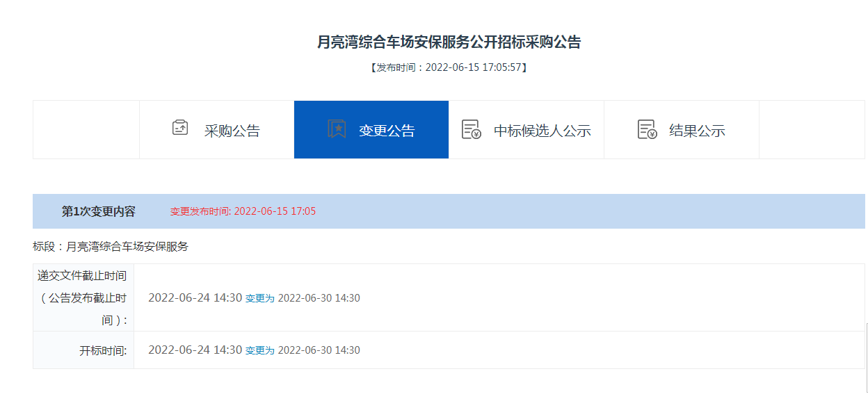Image resolution: width=868 pixels, height=417 pixels.
Task: Click original 开标时间 value 2022-06-24 14:30
Action: click(x=195, y=350)
